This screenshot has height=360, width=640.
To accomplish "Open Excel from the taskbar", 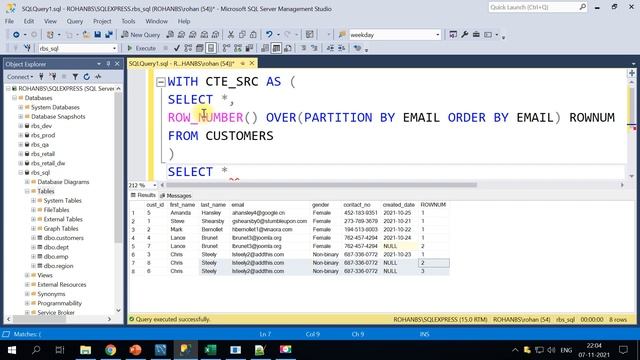I will click(210, 350).
